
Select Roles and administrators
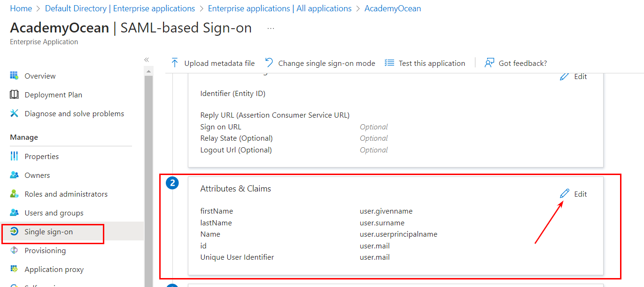(x=66, y=194)
